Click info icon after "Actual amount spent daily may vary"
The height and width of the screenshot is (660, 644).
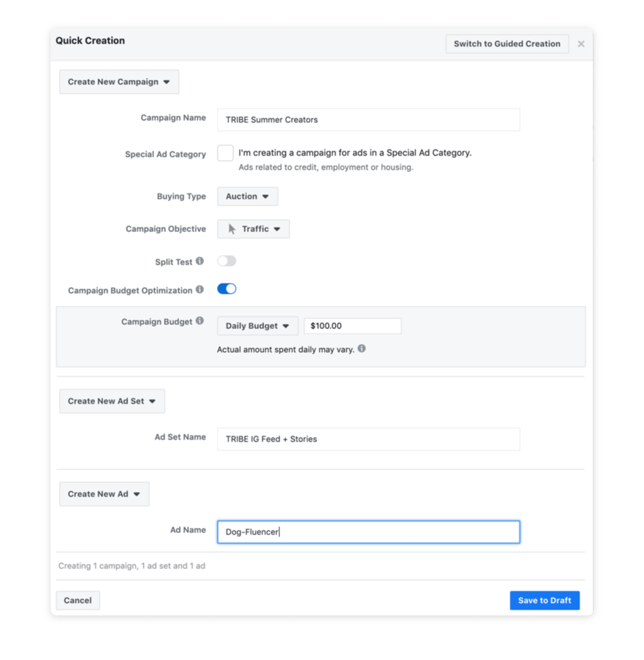(362, 349)
